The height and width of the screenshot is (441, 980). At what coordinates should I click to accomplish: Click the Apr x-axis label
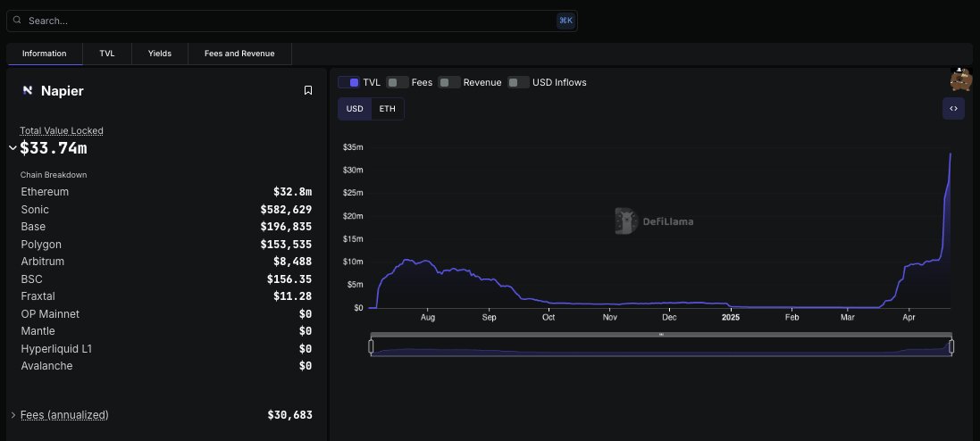(909, 317)
